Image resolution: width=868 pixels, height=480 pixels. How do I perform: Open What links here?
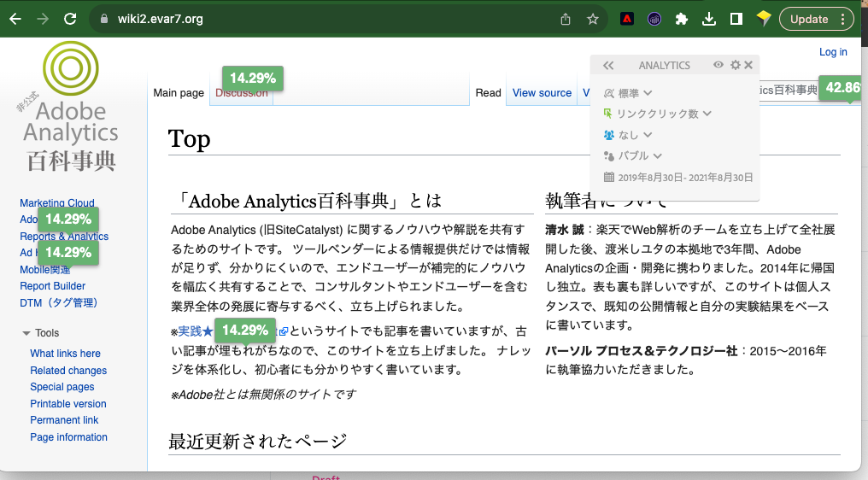(65, 354)
